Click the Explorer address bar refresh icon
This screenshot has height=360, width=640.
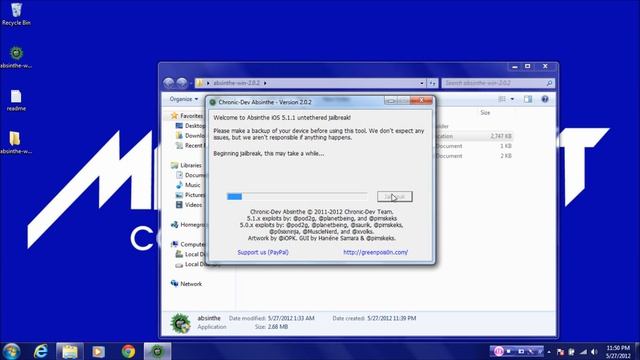point(432,83)
